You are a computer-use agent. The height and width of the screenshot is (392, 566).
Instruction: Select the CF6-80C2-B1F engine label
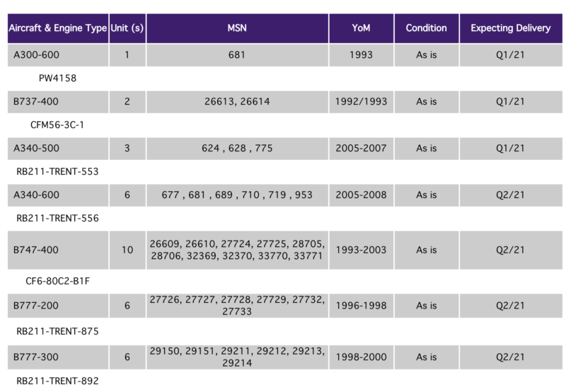tap(58, 281)
